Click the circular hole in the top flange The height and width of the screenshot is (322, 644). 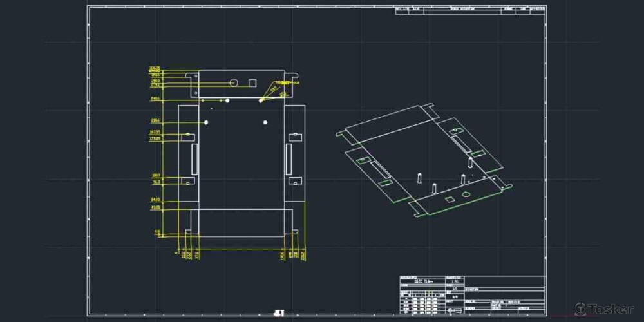click(x=234, y=82)
